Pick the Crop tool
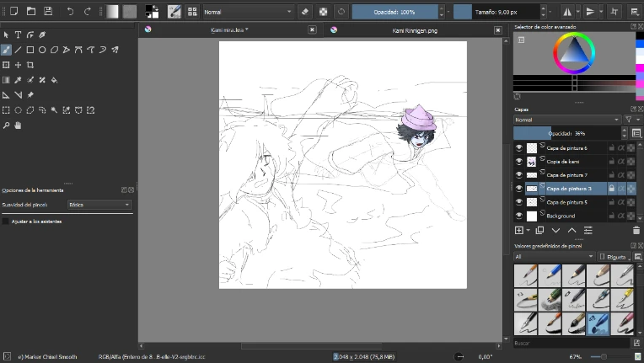 [30, 65]
